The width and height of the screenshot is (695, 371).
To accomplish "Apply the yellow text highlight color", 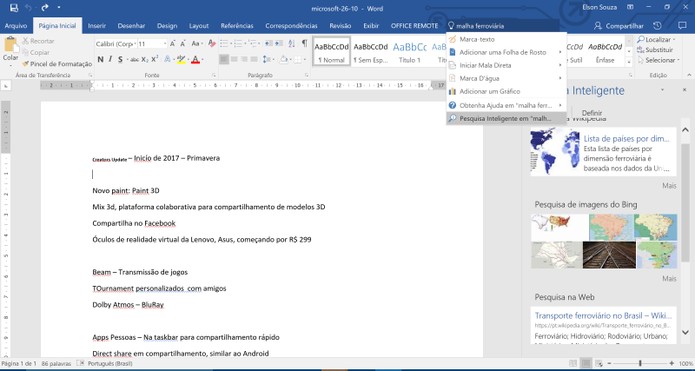I will point(181,59).
